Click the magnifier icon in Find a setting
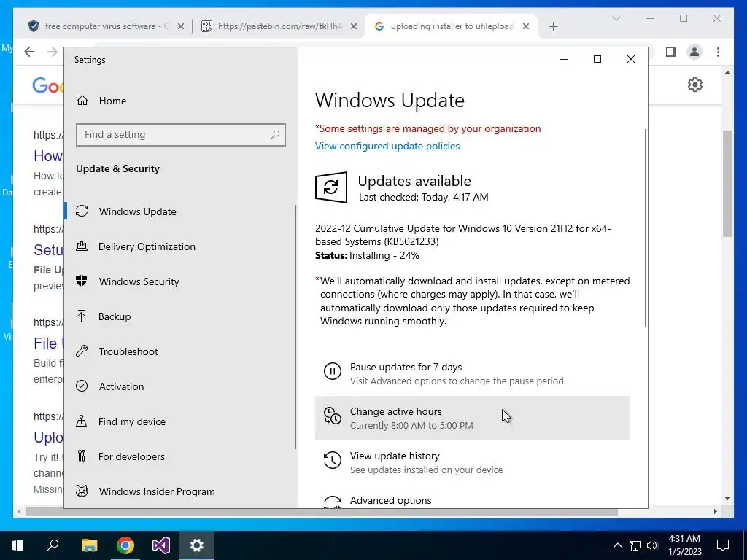 pos(275,135)
